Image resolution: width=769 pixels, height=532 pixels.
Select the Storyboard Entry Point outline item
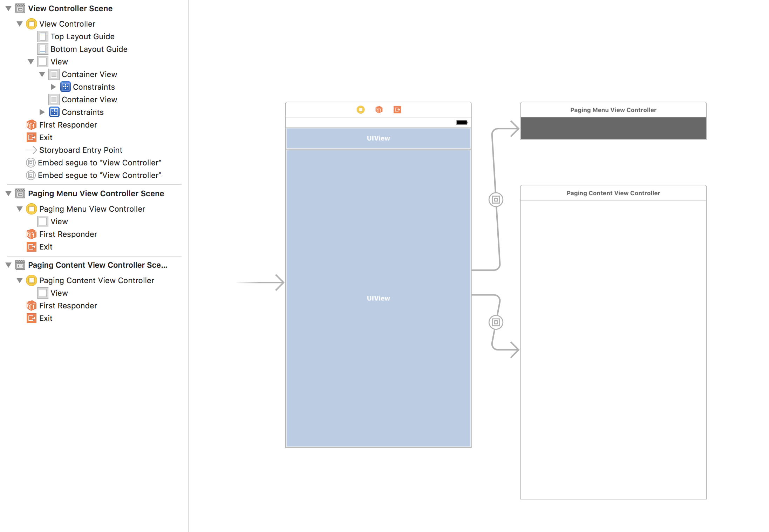pos(81,150)
